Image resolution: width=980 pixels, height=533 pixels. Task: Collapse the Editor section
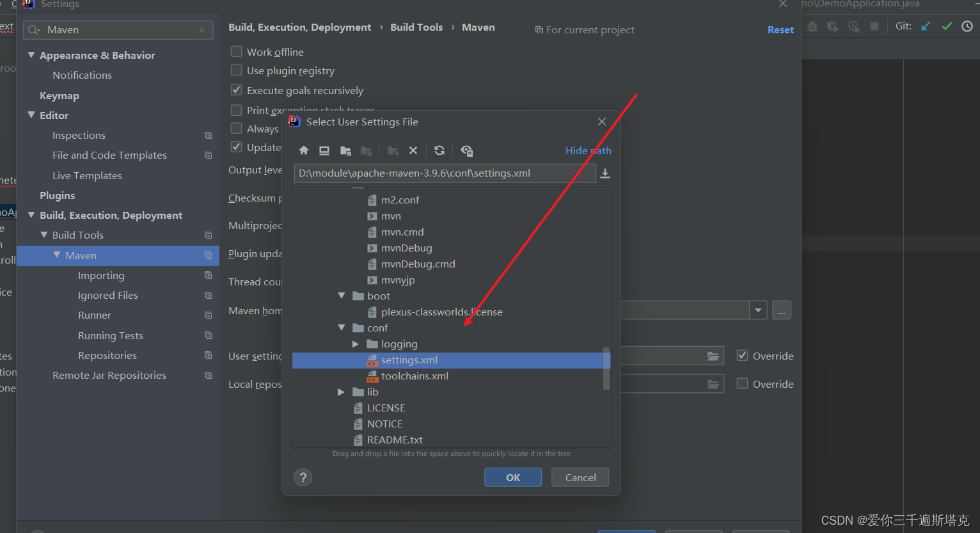tap(31, 115)
